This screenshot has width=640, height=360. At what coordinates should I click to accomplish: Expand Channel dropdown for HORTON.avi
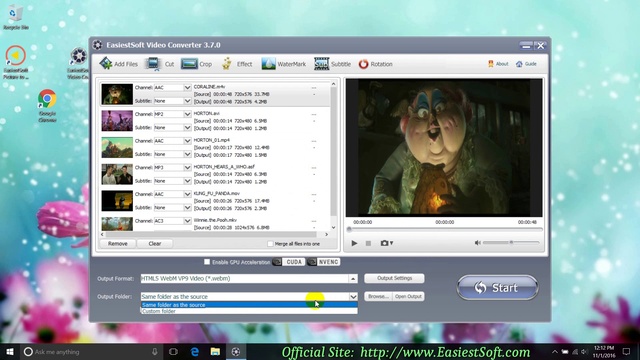187,114
